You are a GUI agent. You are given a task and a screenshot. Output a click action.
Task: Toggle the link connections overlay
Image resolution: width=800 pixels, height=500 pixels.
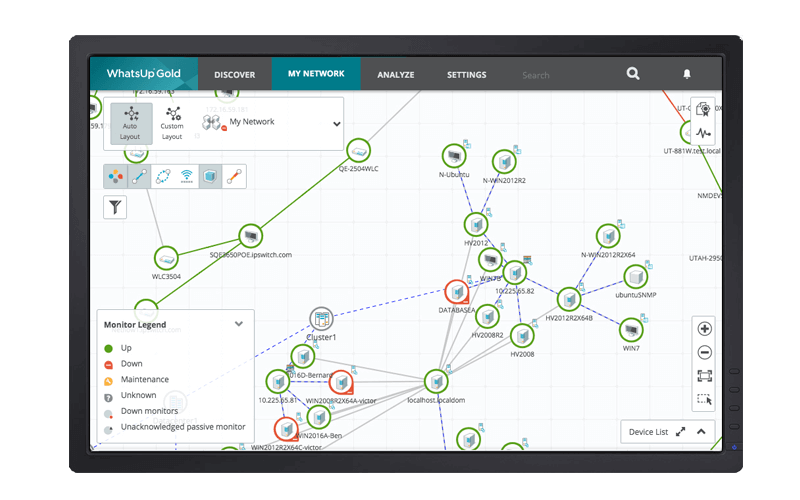point(139,177)
